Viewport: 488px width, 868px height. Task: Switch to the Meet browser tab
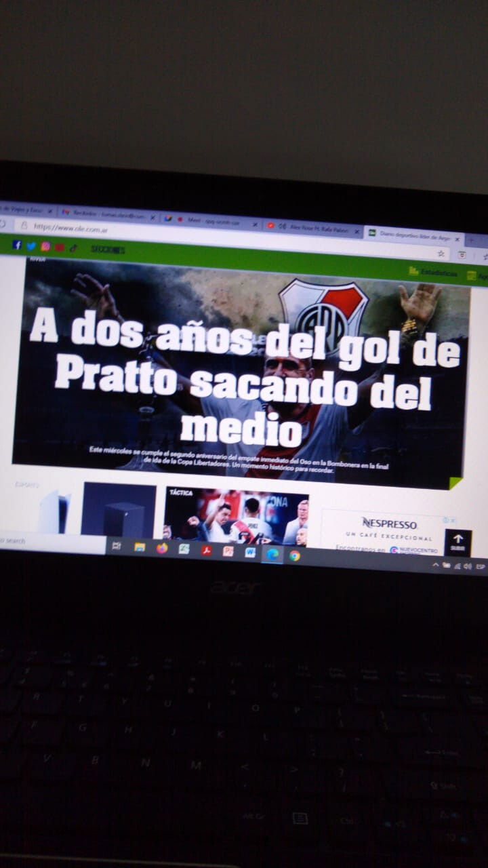coord(210,220)
